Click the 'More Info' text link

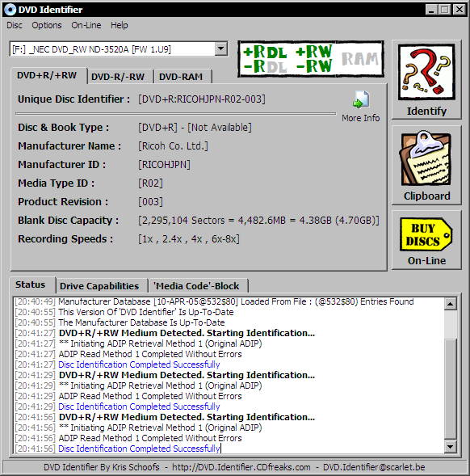[x=360, y=118]
